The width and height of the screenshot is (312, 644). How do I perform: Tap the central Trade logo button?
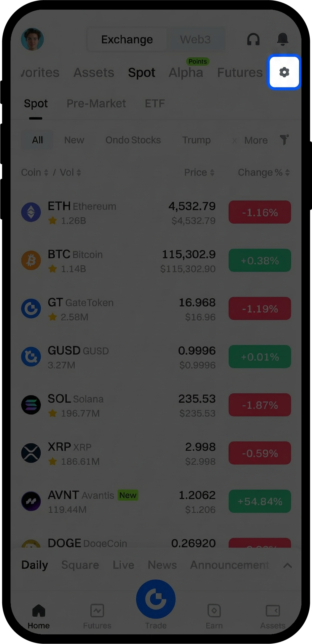[156, 599]
